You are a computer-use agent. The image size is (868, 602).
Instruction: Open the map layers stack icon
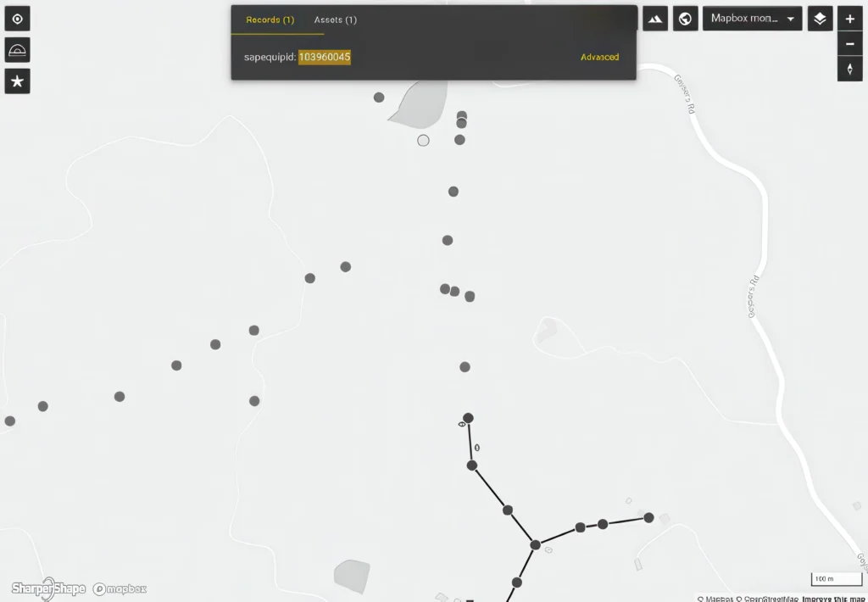[x=820, y=19]
